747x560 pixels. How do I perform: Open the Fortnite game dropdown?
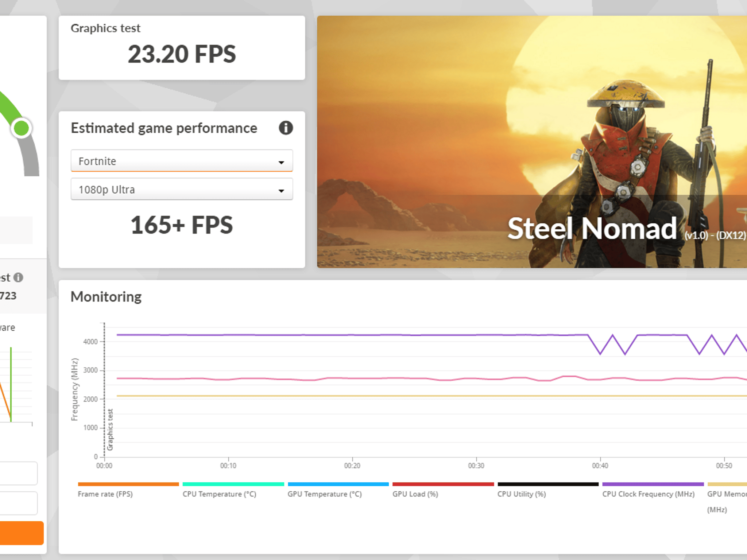coord(182,161)
